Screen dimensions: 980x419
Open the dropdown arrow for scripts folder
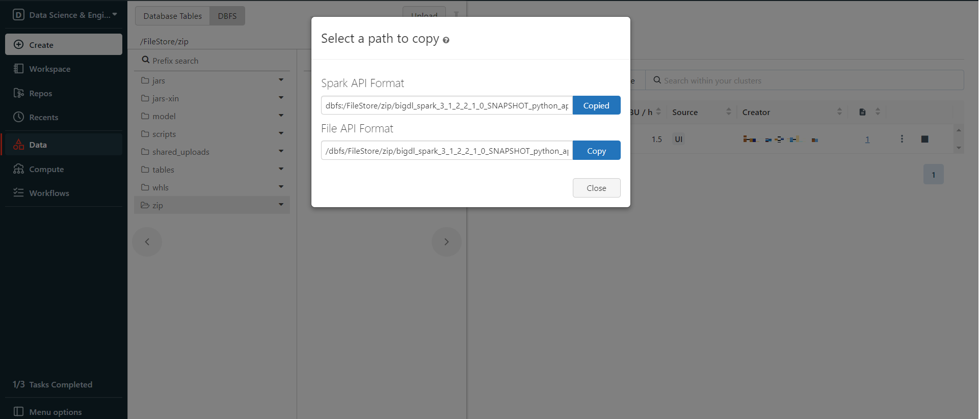pos(281,133)
